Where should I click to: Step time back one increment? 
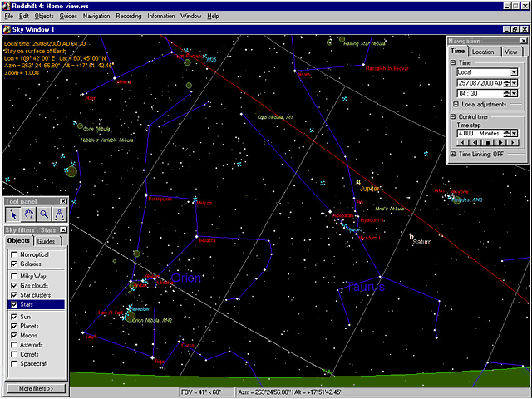475,142
